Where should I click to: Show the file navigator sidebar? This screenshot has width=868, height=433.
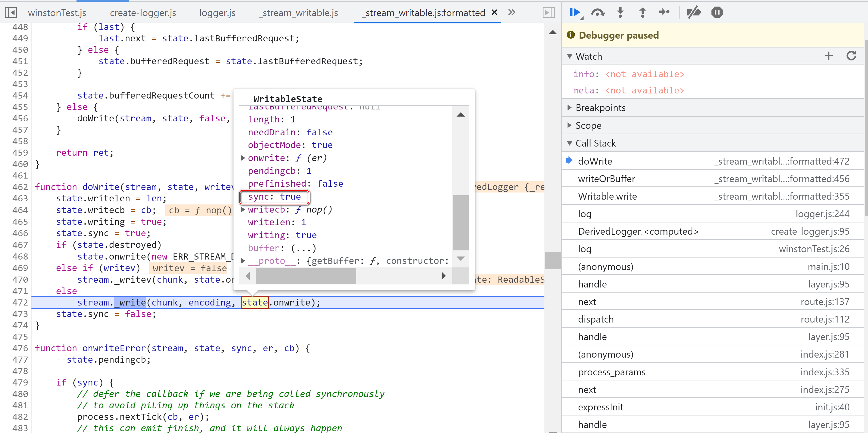(x=11, y=13)
